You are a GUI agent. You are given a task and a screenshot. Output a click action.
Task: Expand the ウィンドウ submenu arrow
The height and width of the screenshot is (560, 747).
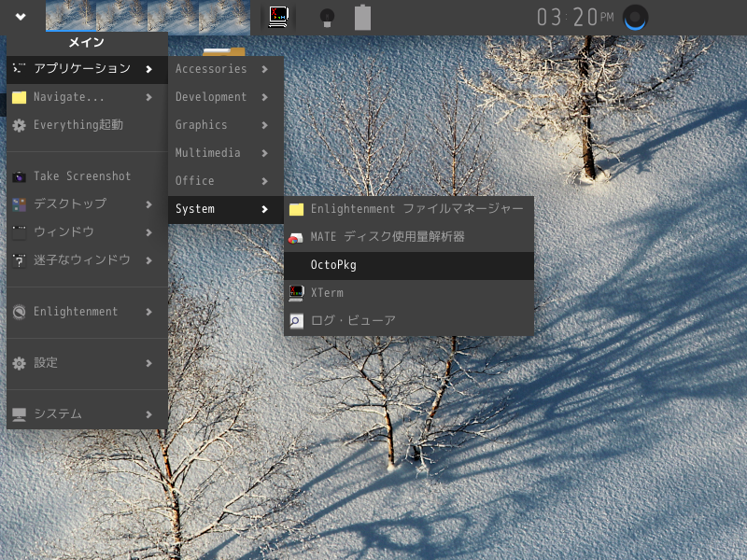coord(148,232)
